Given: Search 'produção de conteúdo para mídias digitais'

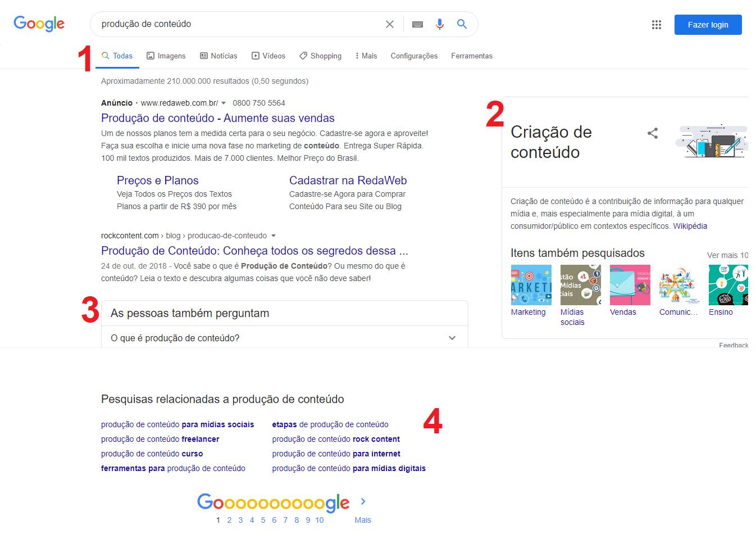Looking at the screenshot, I should 349,468.
